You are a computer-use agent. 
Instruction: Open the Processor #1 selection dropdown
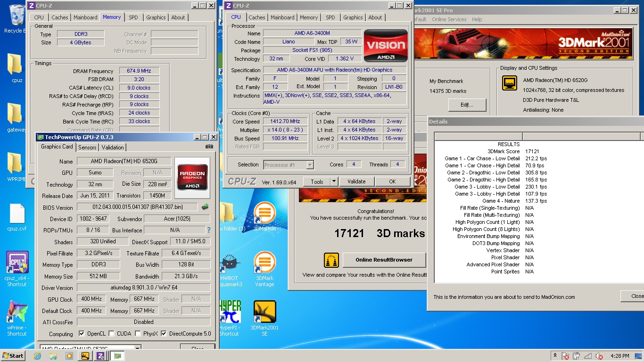pyautogui.click(x=310, y=165)
